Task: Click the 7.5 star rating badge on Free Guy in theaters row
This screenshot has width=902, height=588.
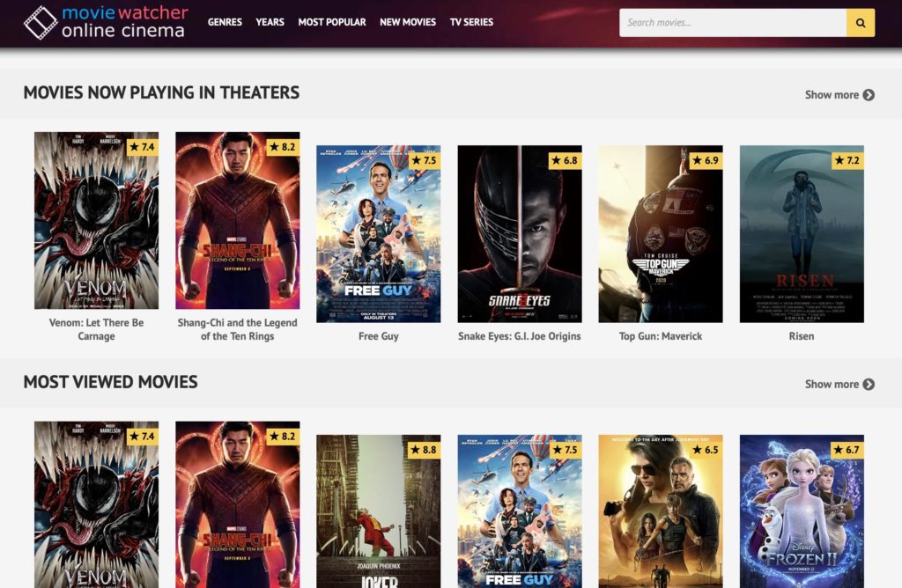Action: point(425,160)
